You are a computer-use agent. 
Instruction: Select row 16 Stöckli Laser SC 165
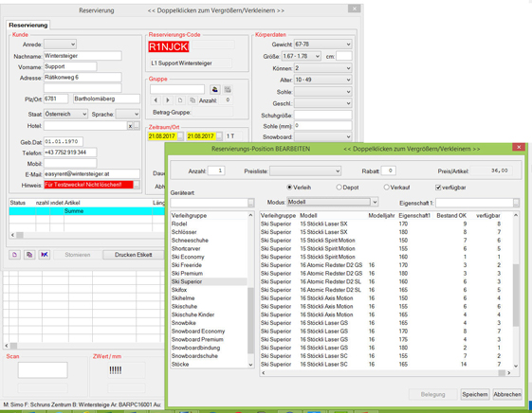pyautogui.click(x=386, y=364)
